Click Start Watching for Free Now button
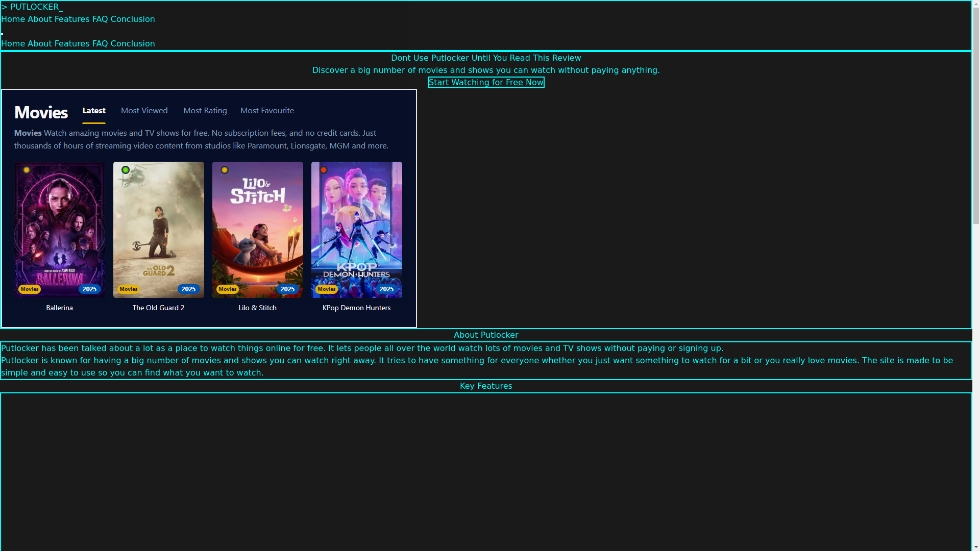Screen dimensions: 980x551 (x=486, y=83)
